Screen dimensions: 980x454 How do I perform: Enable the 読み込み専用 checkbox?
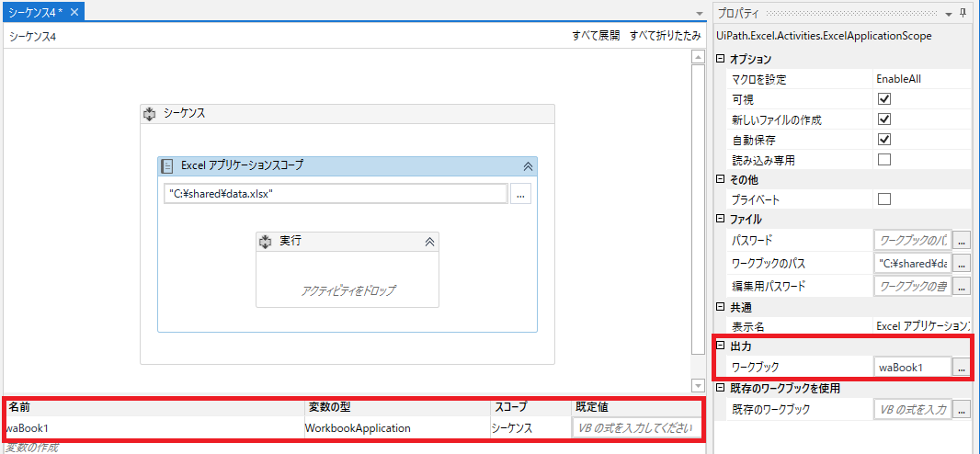coord(883,159)
